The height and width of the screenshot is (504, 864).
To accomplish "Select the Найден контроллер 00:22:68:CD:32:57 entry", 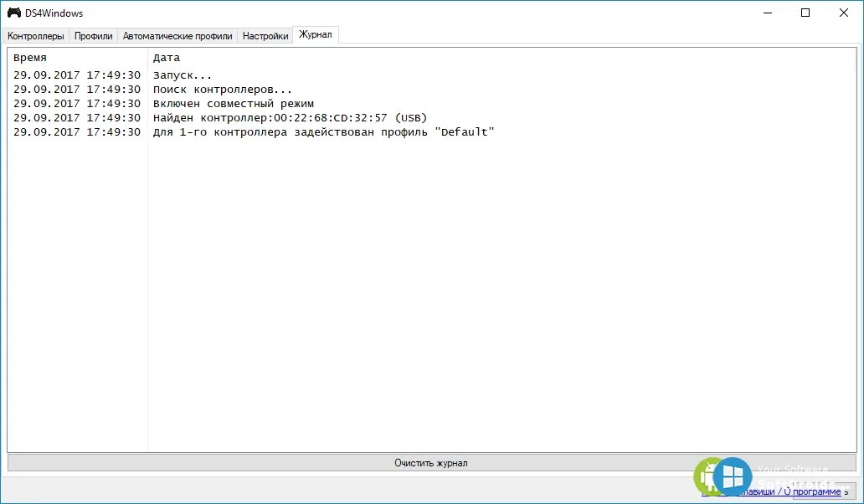I will [x=291, y=118].
